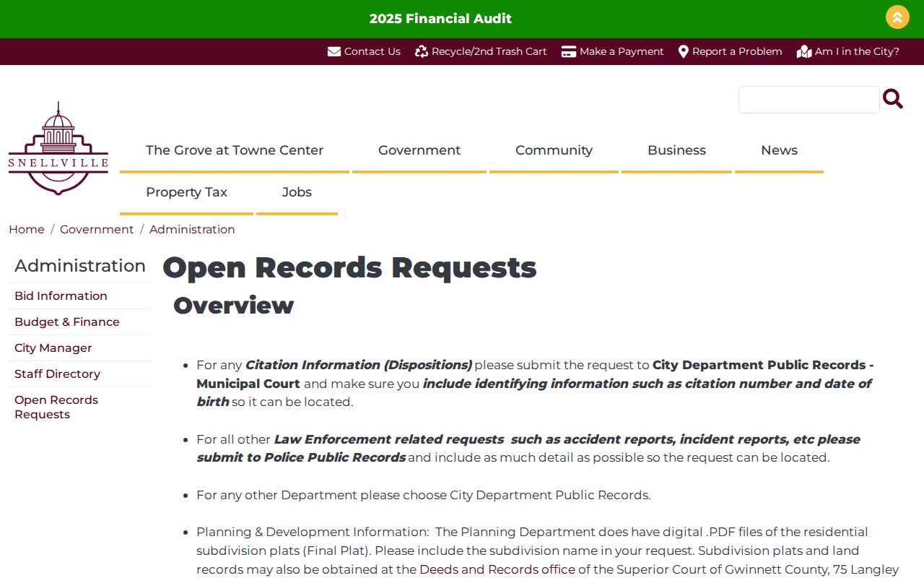
Task: Click the Snellville city logo
Action: click(x=58, y=148)
